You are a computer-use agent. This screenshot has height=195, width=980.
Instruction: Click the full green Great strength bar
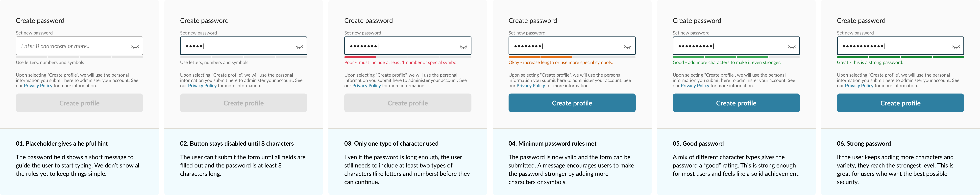(900, 57)
